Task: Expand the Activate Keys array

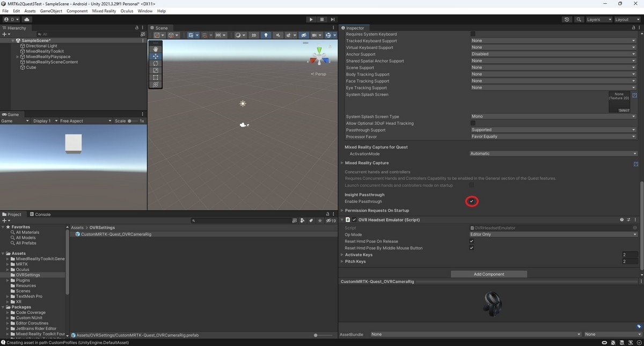Action: [x=342, y=255]
